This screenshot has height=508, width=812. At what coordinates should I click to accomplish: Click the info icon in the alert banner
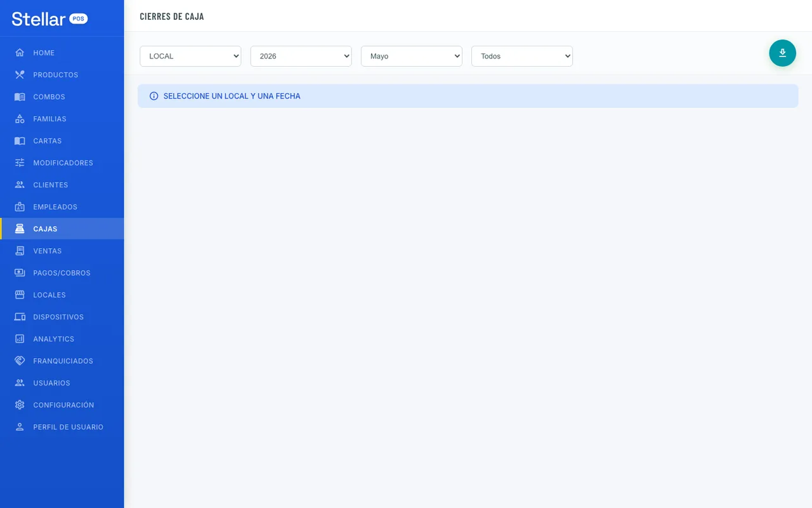pyautogui.click(x=154, y=96)
